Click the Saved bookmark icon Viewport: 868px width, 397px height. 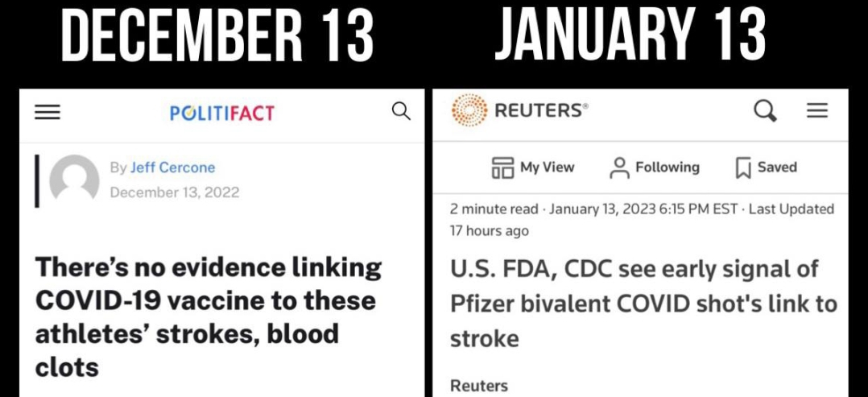(x=743, y=167)
